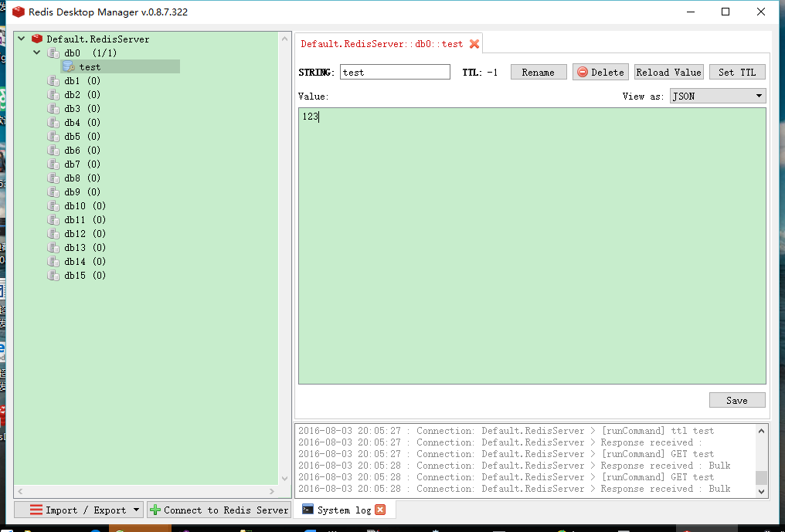Select db10 (0) in the tree
The image size is (785, 532).
click(x=85, y=205)
